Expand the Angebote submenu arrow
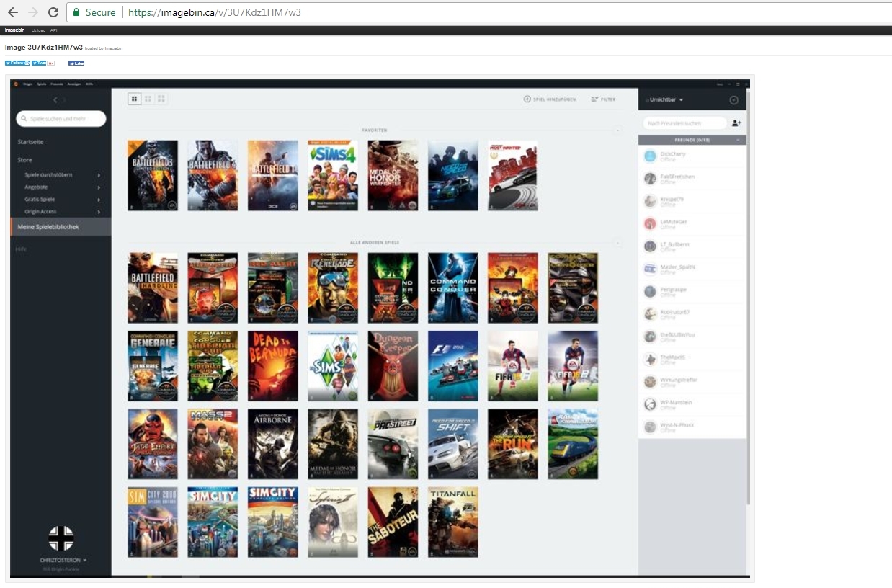Image resolution: width=892 pixels, height=588 pixels. tap(99, 187)
